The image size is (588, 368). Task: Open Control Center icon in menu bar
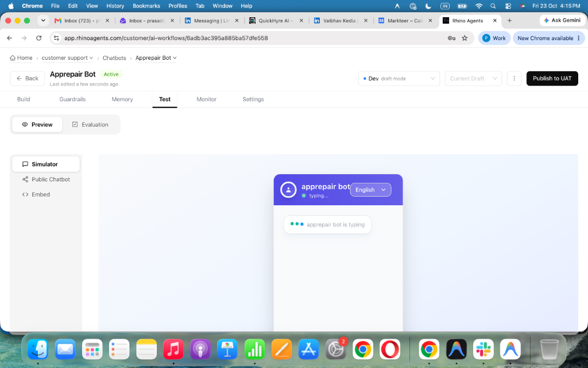(508, 6)
